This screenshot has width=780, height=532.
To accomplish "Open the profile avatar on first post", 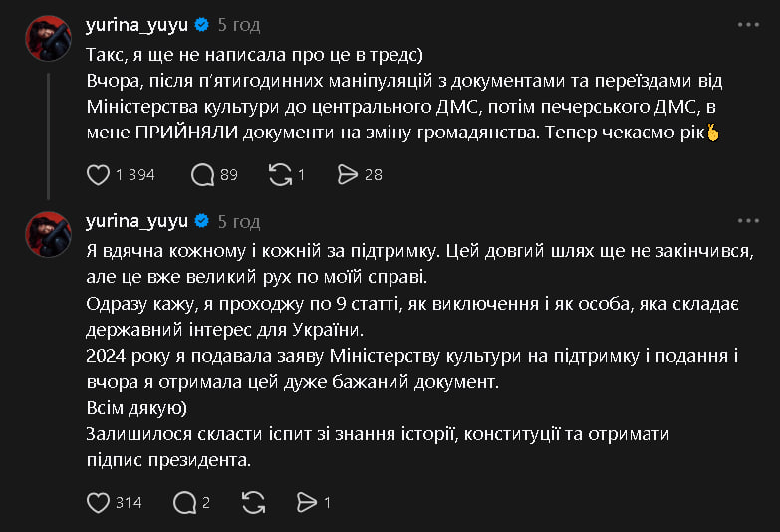I will click(49, 38).
